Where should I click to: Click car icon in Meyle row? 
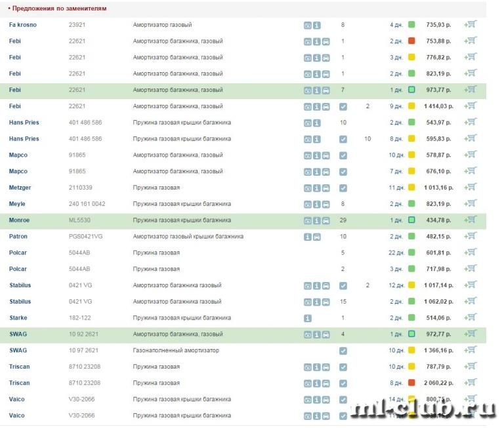[325, 204]
